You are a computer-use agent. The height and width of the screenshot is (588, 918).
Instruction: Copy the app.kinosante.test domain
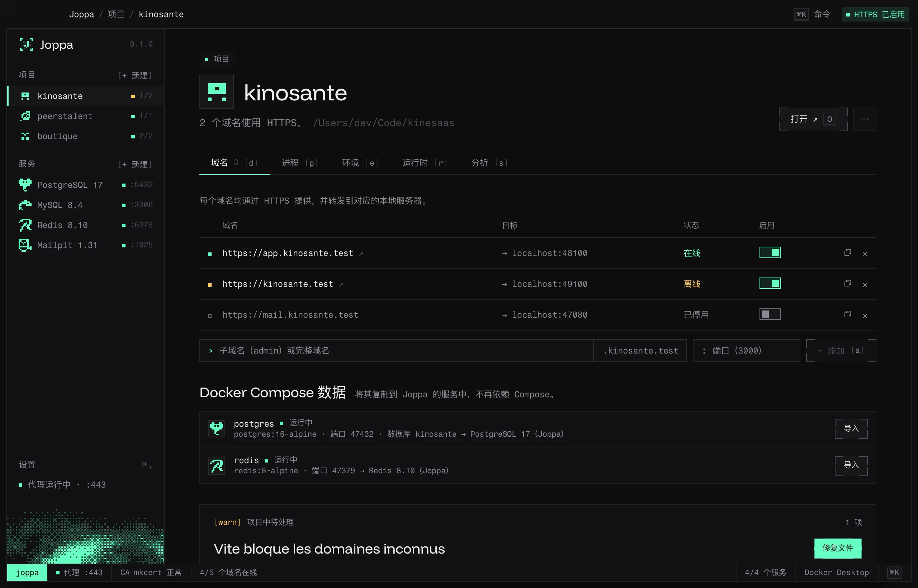[847, 253]
